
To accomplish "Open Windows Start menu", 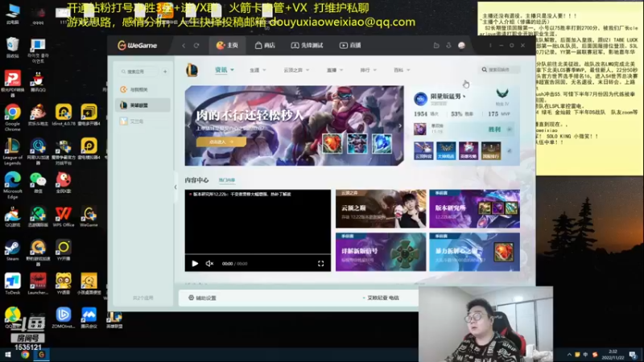I will pyautogui.click(x=8, y=355).
